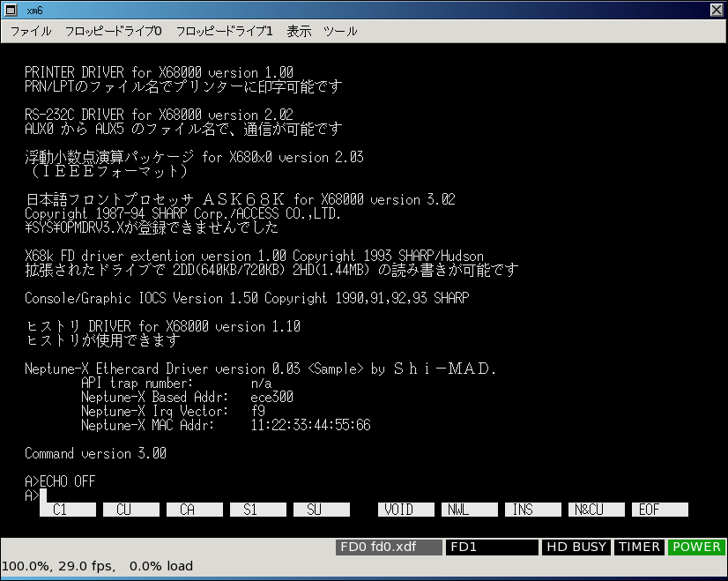Click the INS function key label

point(533,510)
